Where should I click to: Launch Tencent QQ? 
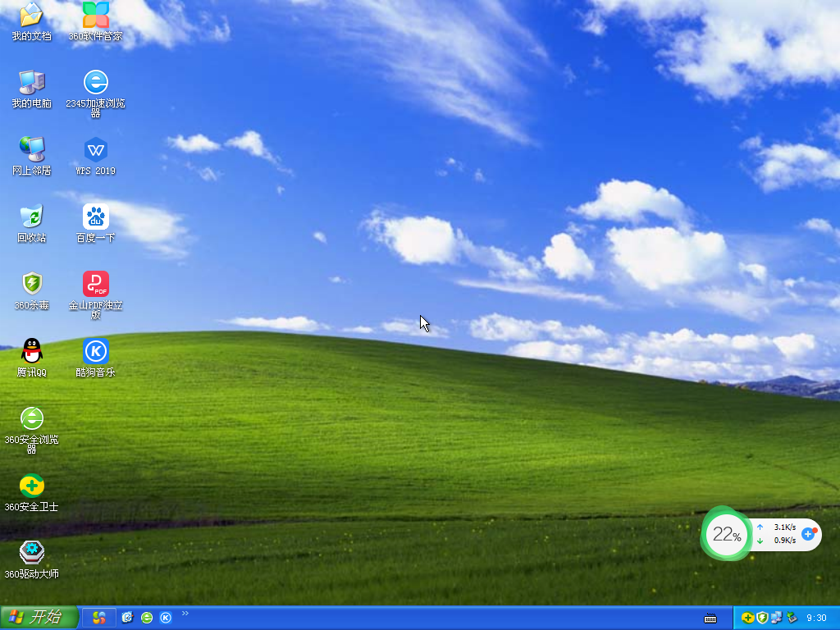[x=31, y=351]
